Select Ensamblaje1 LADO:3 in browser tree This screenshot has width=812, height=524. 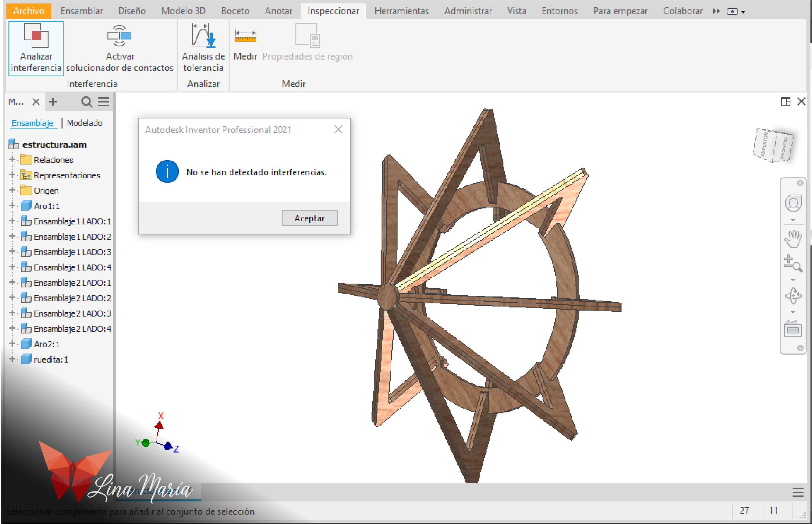pos(72,252)
